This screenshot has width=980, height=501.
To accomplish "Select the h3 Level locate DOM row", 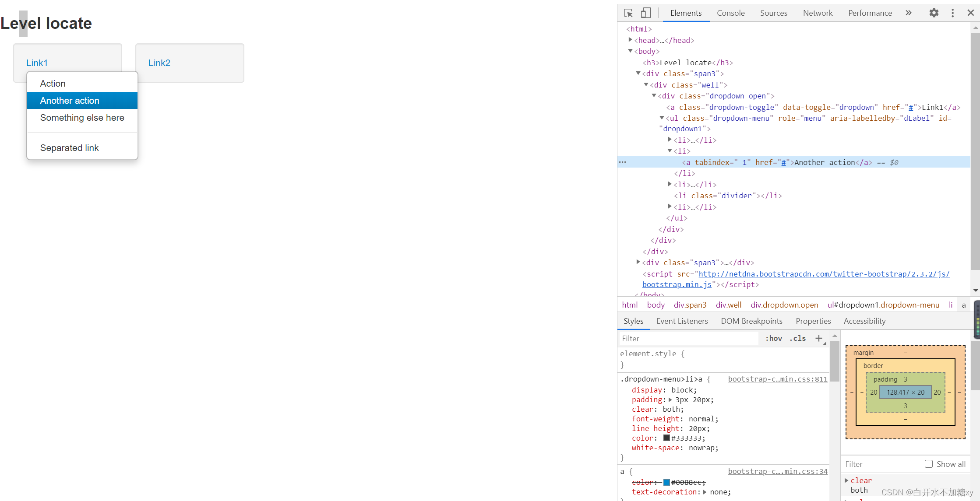I will click(x=687, y=63).
